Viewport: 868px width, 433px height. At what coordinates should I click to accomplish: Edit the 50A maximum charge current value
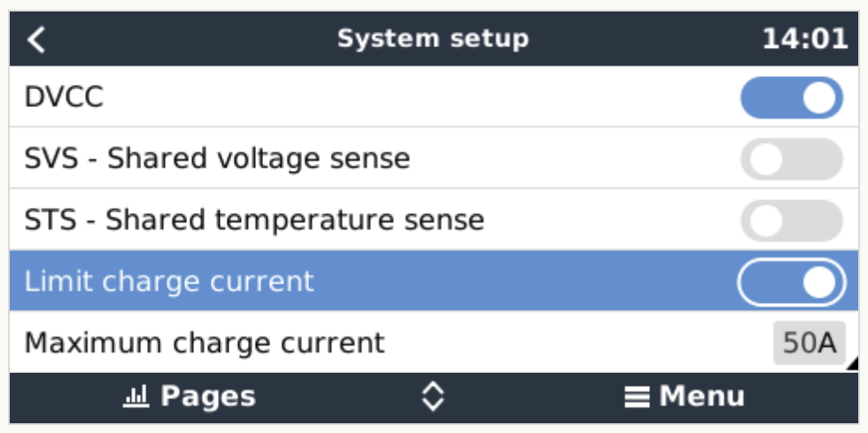coord(809,343)
